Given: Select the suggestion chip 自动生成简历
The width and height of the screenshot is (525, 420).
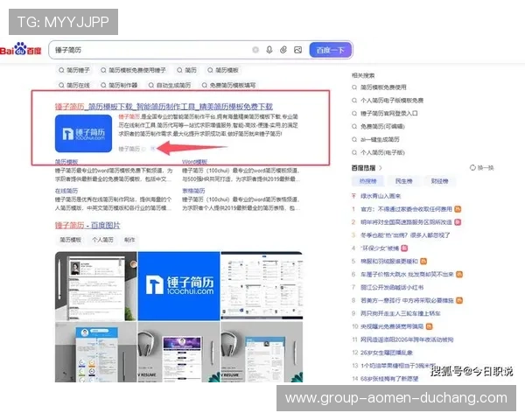Looking at the screenshot, I should point(170,85).
